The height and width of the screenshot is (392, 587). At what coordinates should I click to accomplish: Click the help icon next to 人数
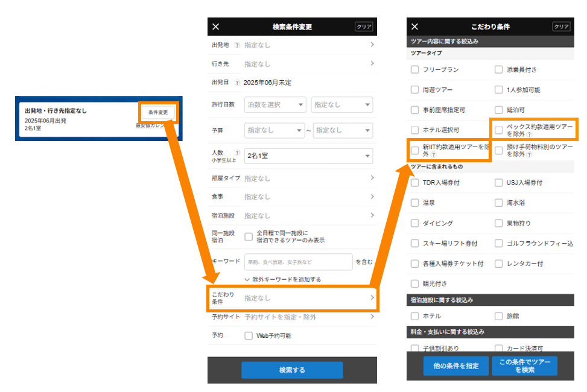(237, 153)
